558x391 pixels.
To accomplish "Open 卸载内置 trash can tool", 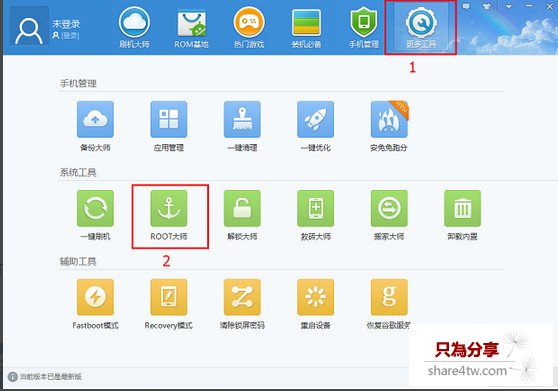I will click(x=462, y=215).
